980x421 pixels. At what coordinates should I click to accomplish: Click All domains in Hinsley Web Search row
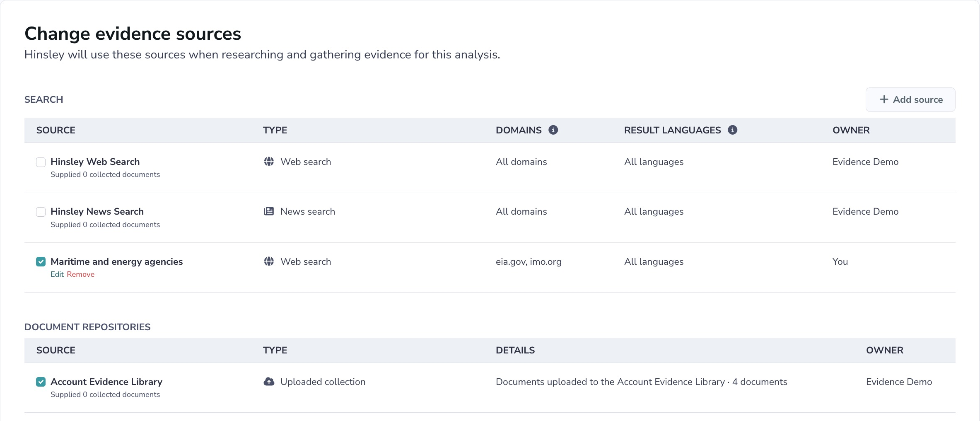coord(521,162)
